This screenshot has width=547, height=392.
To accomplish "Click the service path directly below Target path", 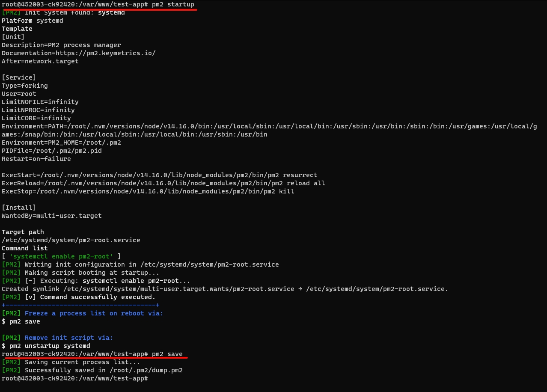I will tap(71, 240).
